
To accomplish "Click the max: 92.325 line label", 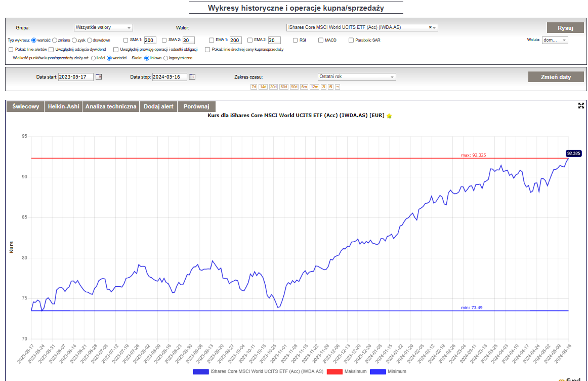I will pyautogui.click(x=474, y=155).
